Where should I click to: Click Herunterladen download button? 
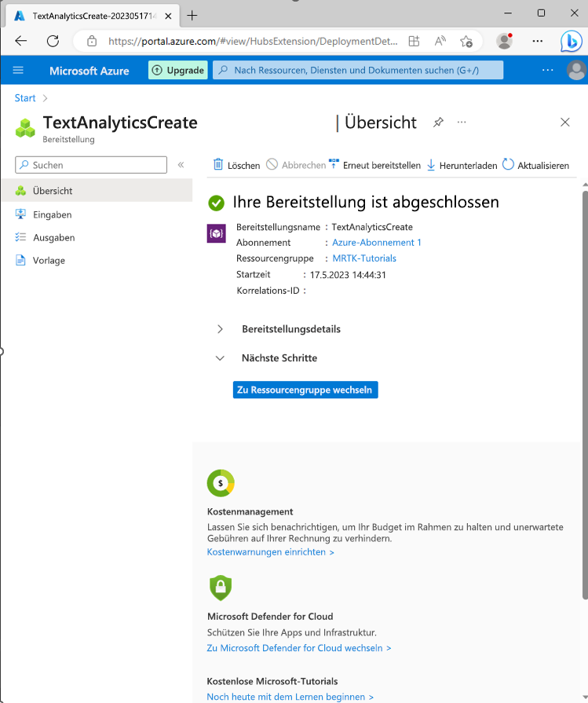462,165
